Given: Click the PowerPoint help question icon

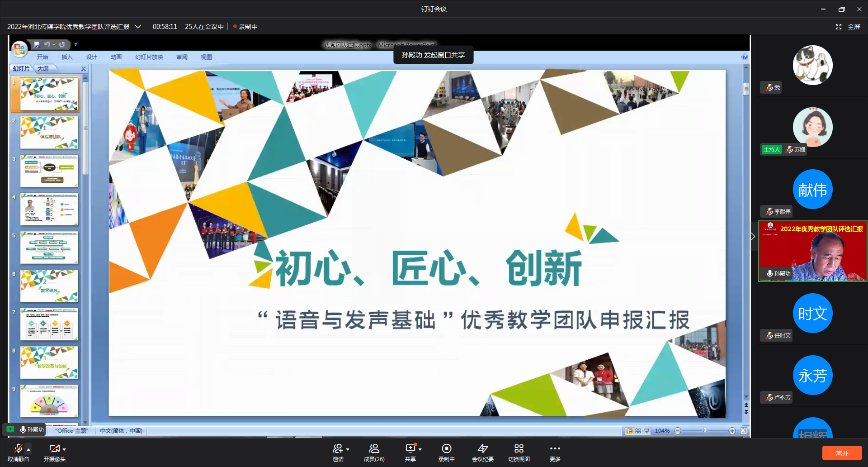Looking at the screenshot, I should (x=745, y=57).
